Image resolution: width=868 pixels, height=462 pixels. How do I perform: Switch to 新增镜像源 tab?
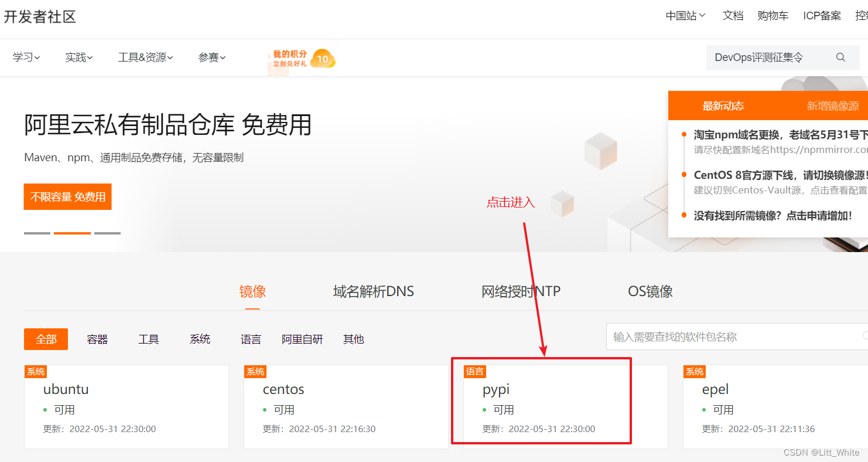pos(833,106)
